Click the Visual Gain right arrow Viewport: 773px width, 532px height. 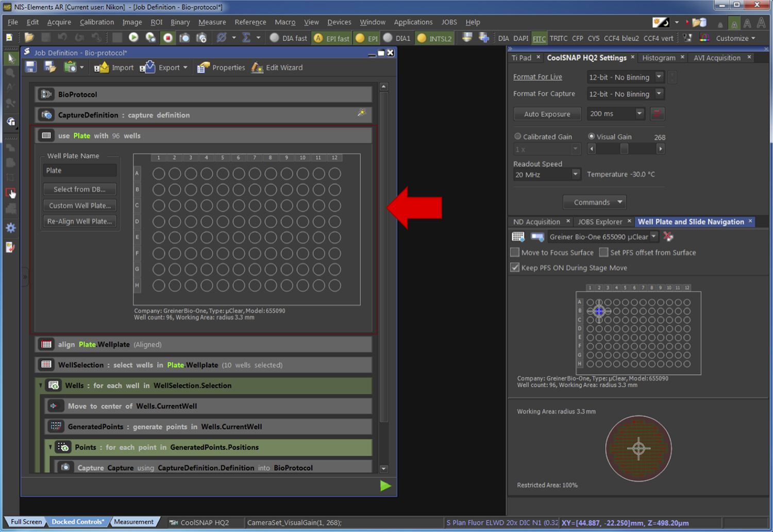point(660,149)
